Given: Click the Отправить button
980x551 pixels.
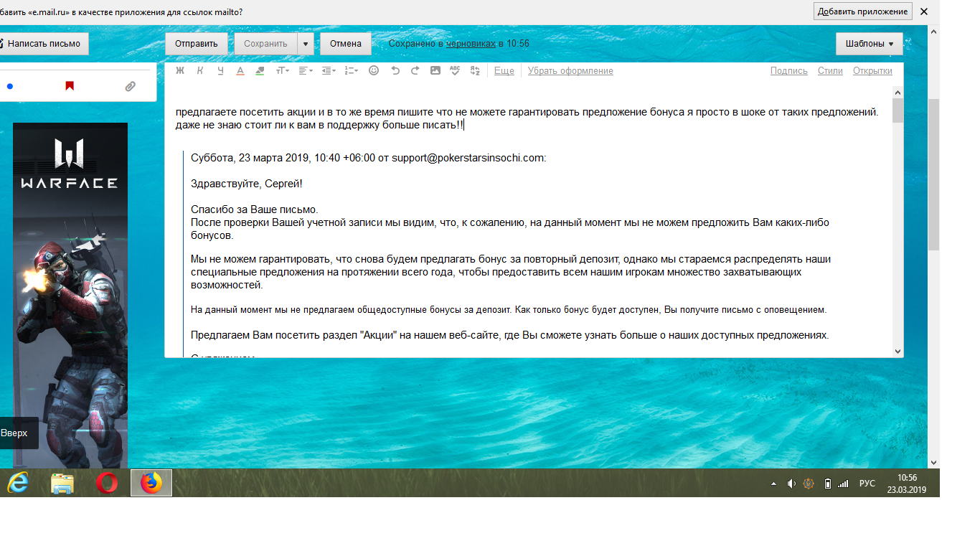Looking at the screenshot, I should (x=197, y=44).
